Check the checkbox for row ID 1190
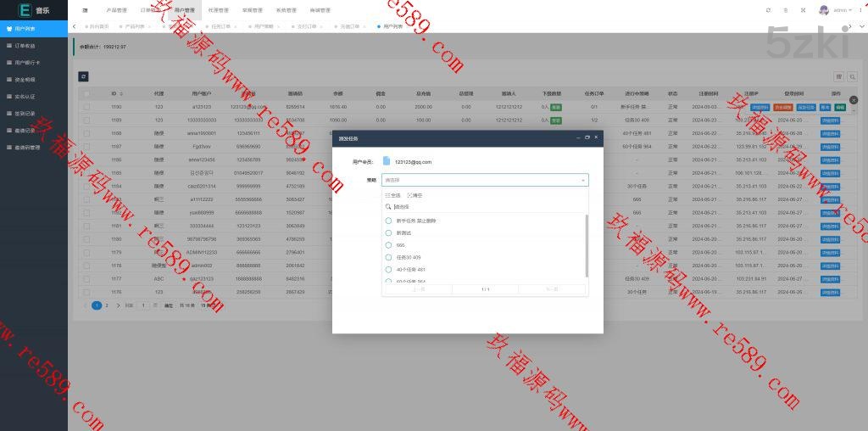Screen dimensions: 868x431 click(86, 106)
